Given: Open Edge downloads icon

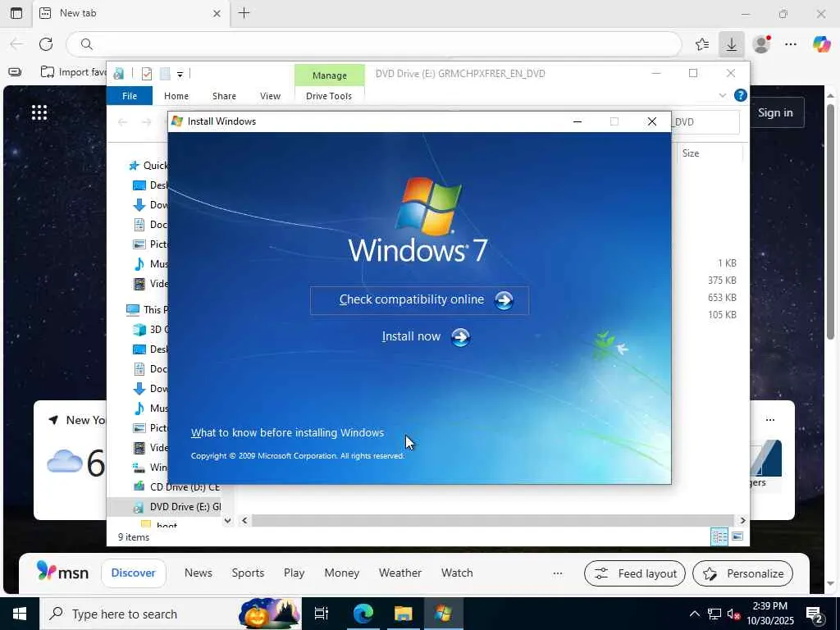Looking at the screenshot, I should (731, 44).
